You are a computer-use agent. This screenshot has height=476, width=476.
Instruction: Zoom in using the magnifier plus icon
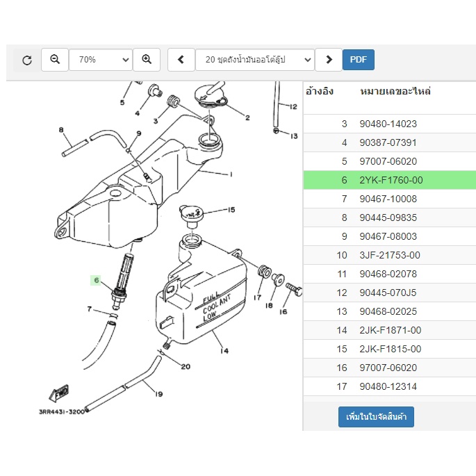[x=147, y=60]
